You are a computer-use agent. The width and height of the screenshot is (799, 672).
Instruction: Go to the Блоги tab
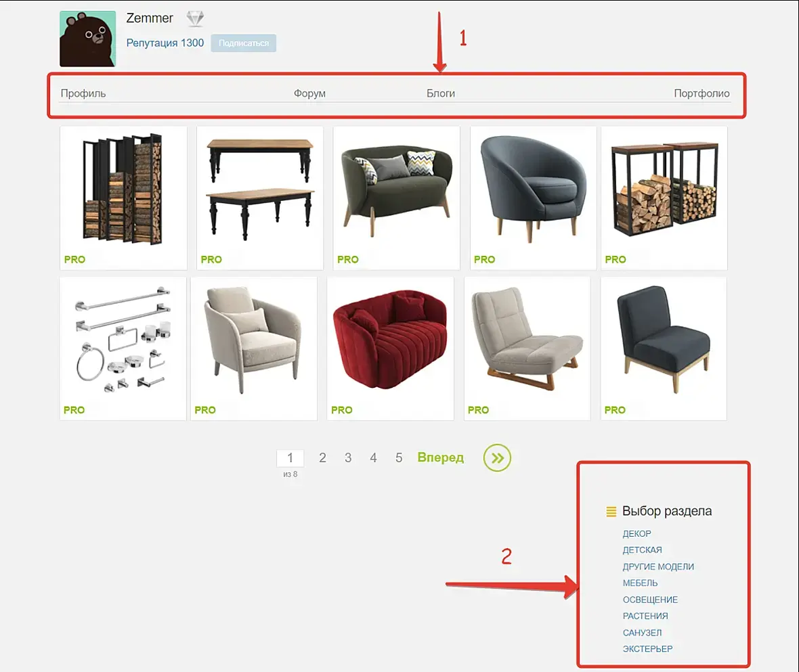point(441,93)
